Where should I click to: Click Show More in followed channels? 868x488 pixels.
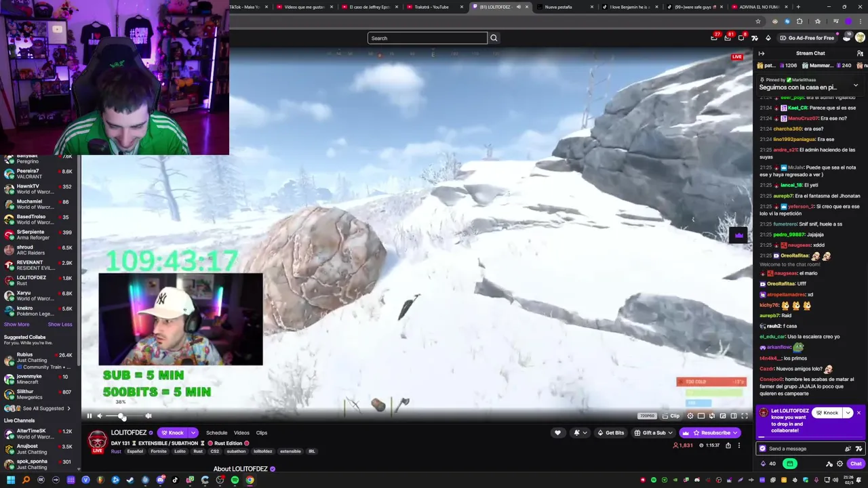click(x=16, y=324)
